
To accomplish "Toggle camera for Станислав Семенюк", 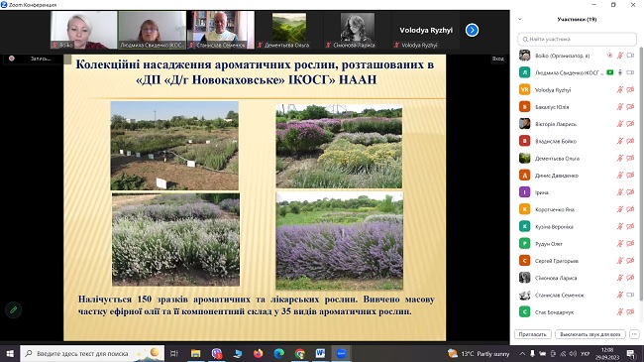I will coord(630,295).
